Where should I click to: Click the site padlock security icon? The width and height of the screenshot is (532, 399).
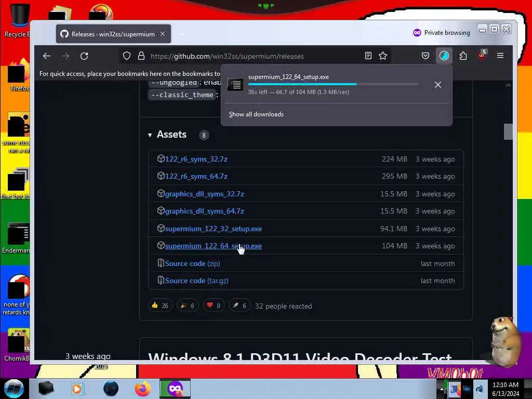point(141,56)
